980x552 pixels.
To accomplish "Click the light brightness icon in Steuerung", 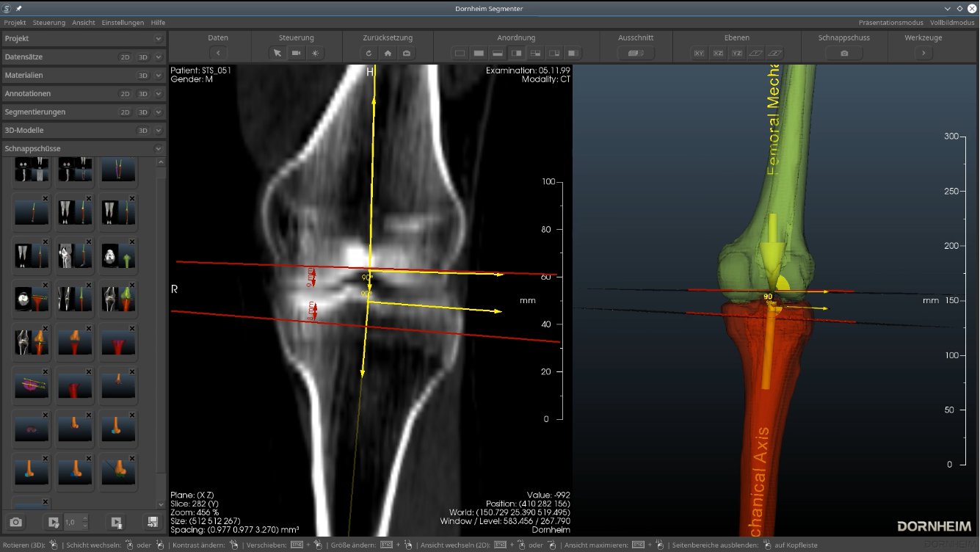I will 316,53.
